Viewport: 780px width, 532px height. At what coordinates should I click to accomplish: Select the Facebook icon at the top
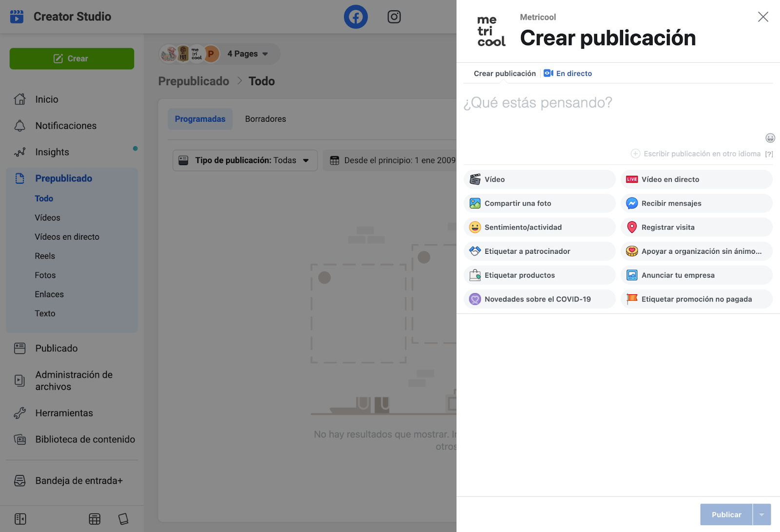pyautogui.click(x=355, y=17)
